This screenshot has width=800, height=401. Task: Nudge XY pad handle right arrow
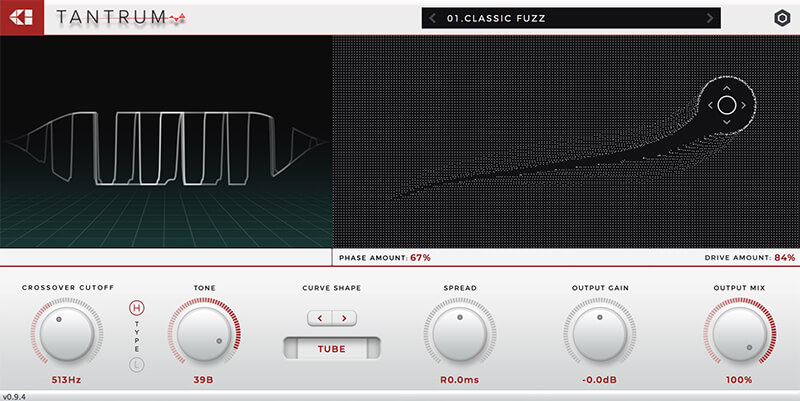tap(743, 105)
